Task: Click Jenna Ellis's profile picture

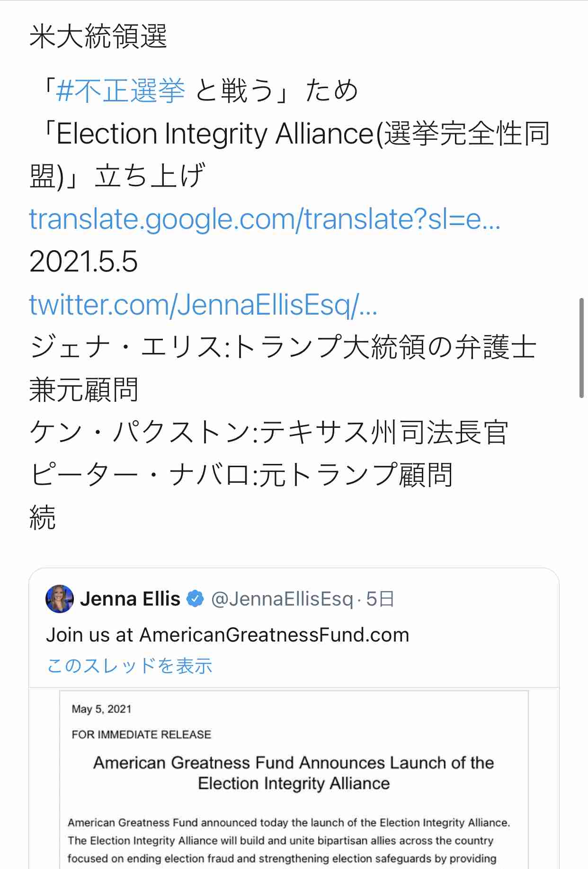Action: tap(59, 598)
